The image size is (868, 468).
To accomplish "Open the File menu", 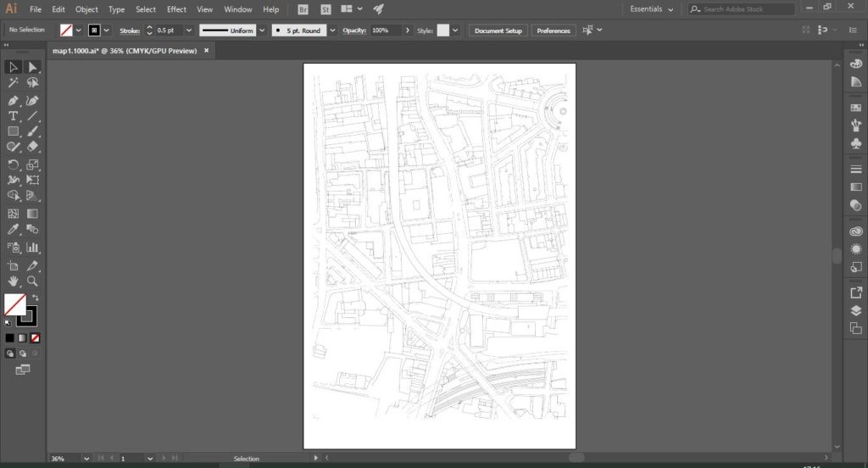I will (x=36, y=9).
